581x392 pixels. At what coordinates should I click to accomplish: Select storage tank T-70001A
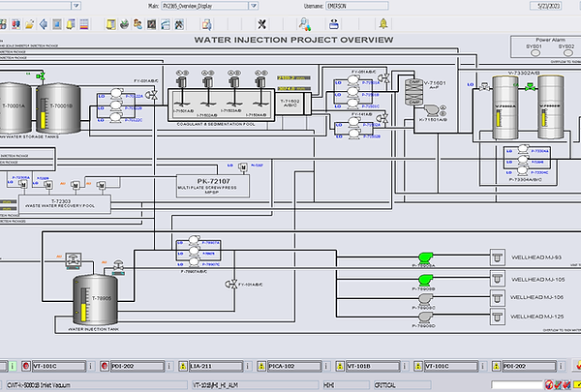[15, 107]
